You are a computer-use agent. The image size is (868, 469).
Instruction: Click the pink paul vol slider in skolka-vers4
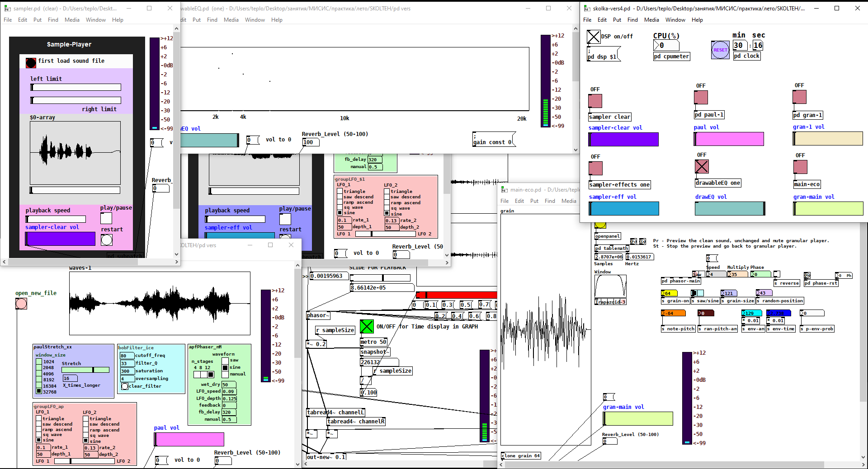[x=729, y=139]
